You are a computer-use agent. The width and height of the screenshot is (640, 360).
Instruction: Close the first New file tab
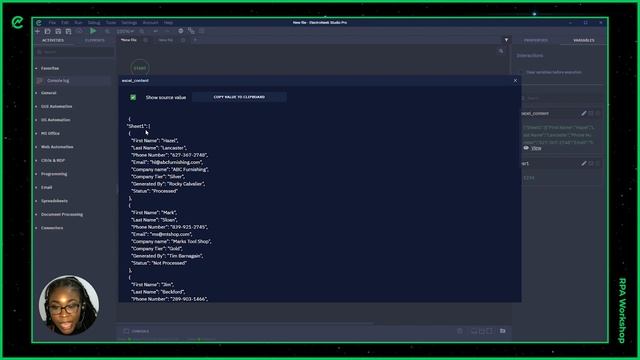tap(145, 40)
